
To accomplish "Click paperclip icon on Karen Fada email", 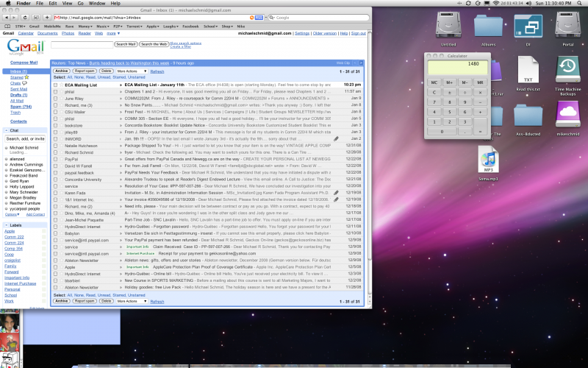I will [x=336, y=193].
